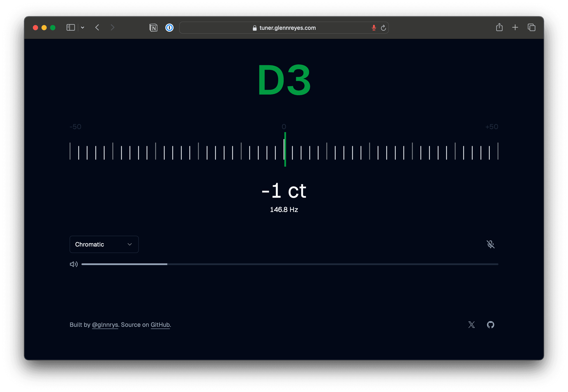
Task: Toggle microphone mute state
Action: coord(490,244)
